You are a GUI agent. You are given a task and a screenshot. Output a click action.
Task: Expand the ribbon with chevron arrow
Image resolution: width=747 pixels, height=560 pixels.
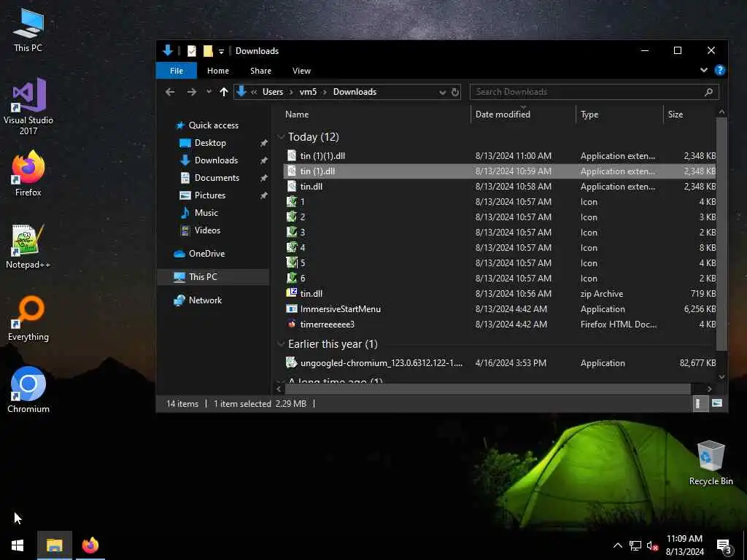coord(704,70)
